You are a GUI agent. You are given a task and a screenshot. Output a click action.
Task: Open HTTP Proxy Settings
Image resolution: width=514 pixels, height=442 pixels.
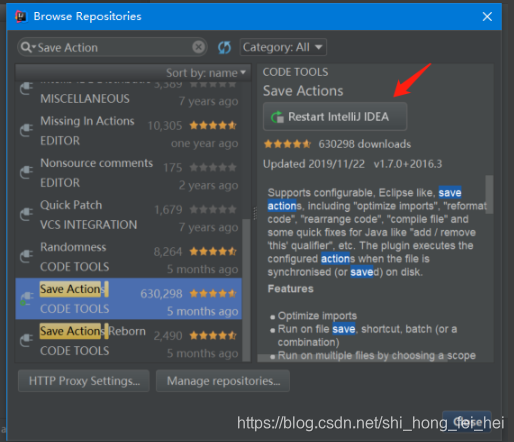pos(84,381)
